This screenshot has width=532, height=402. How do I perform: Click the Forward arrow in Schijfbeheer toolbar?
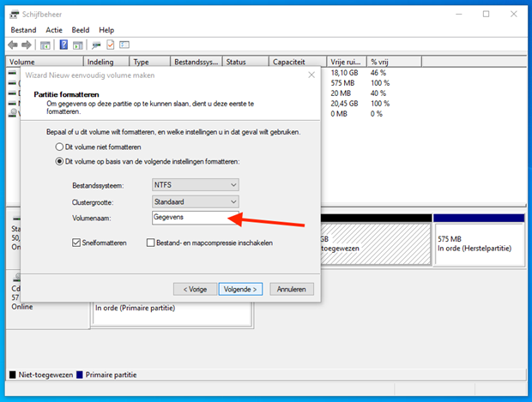click(27, 45)
